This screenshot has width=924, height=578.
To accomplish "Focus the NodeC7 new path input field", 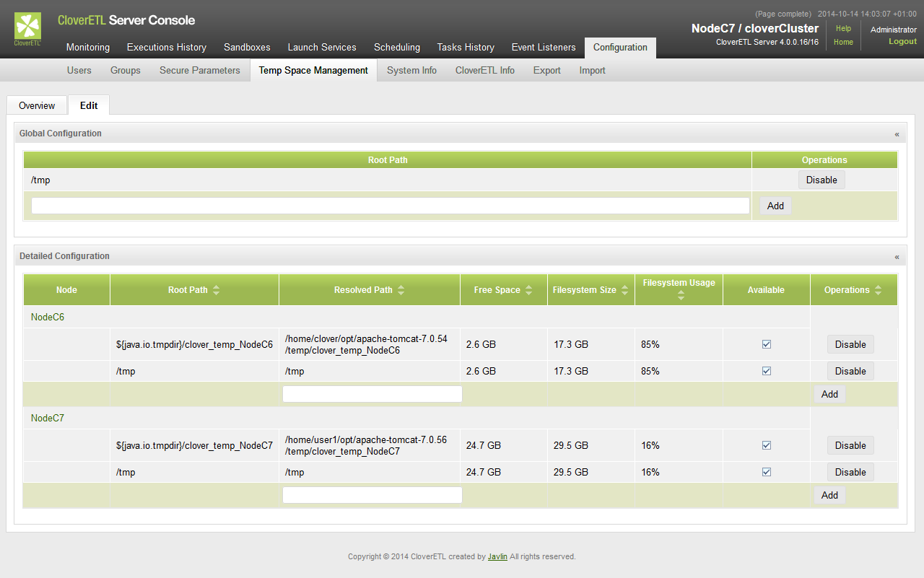I will point(372,495).
